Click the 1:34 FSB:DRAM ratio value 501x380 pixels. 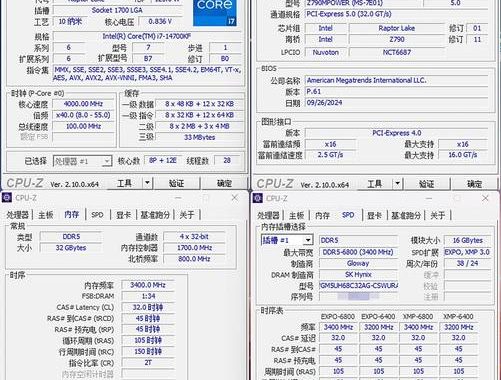coord(148,296)
